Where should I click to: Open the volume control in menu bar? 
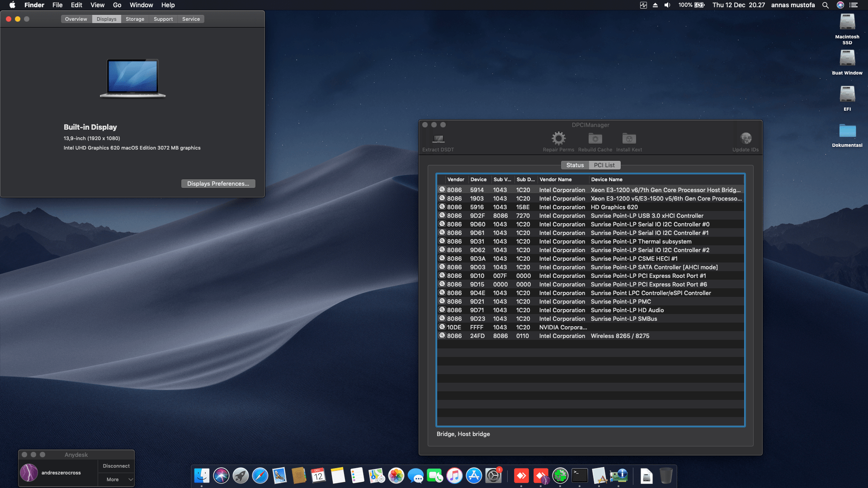667,5
